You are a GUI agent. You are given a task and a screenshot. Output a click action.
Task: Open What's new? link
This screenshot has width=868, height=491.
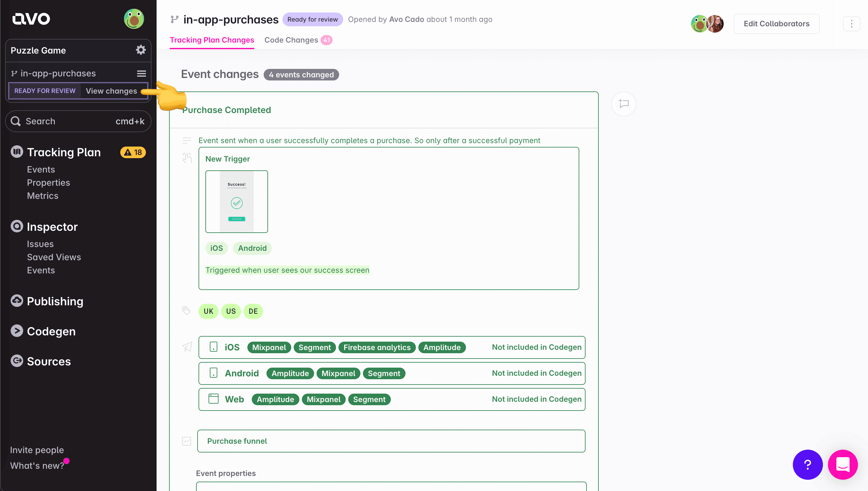(x=37, y=466)
